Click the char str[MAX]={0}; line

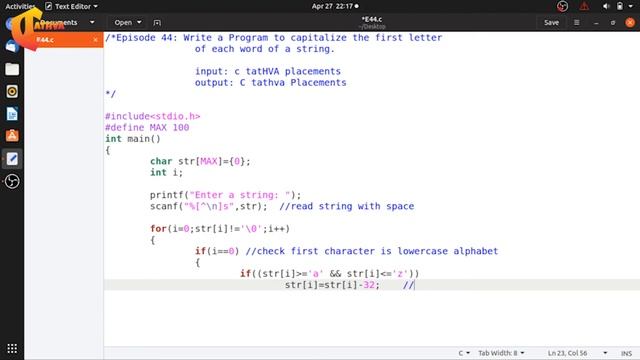(200, 161)
